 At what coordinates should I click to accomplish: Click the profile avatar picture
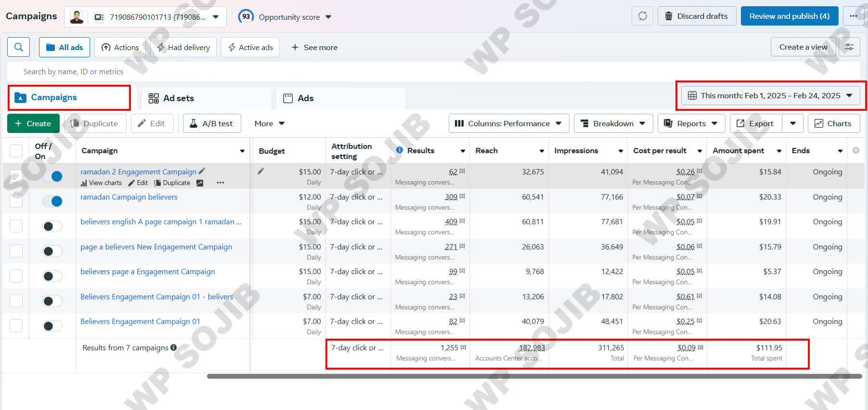77,17
